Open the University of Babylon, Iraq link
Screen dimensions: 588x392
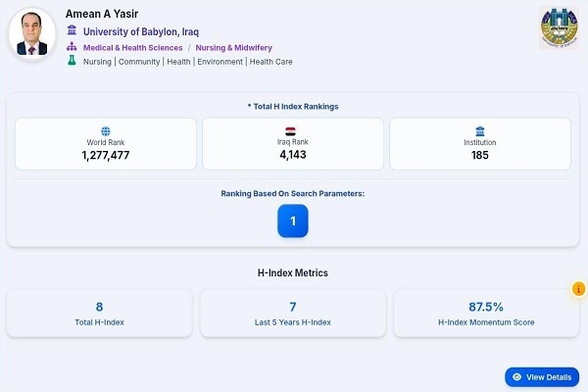pos(141,31)
